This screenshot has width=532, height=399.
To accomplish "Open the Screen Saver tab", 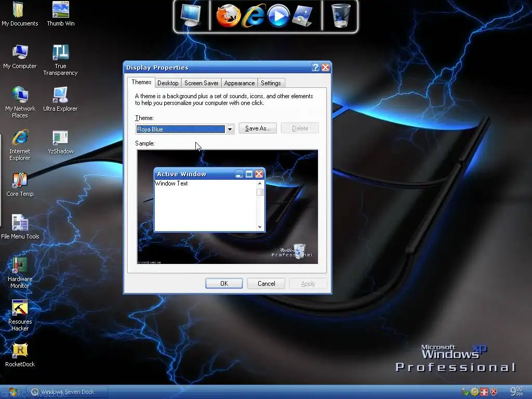I will (201, 83).
